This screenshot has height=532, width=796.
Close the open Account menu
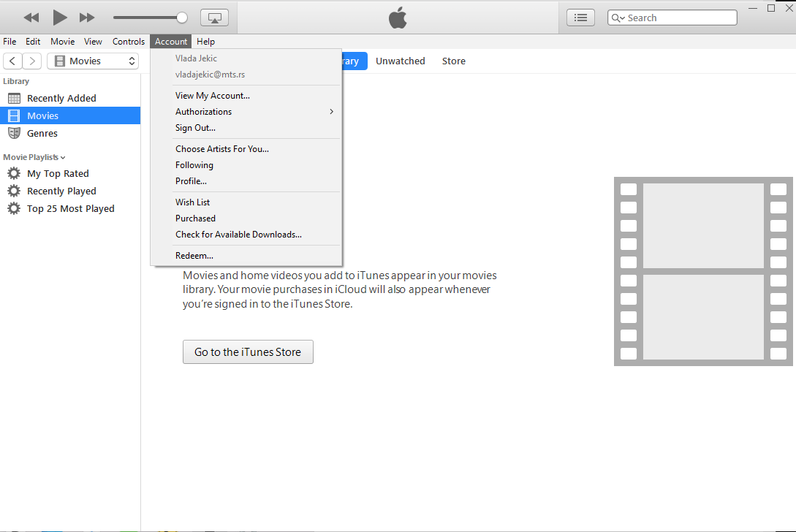(170, 42)
